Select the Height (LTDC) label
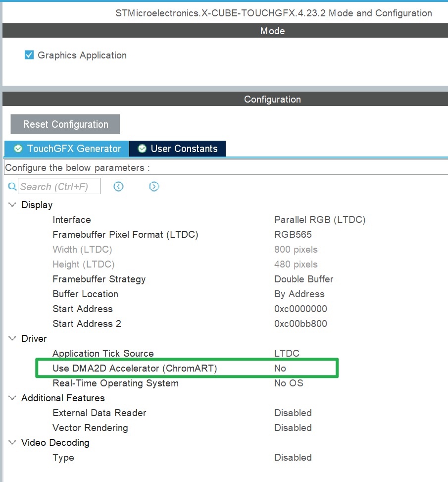 [84, 265]
